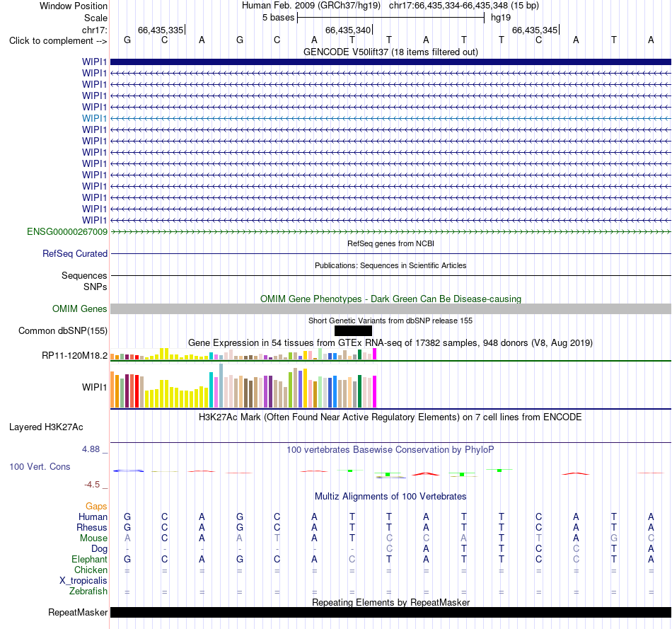The width and height of the screenshot is (672, 629).
Task: Click the RP11-120M18.2 expression bar graph
Action: 243,354
